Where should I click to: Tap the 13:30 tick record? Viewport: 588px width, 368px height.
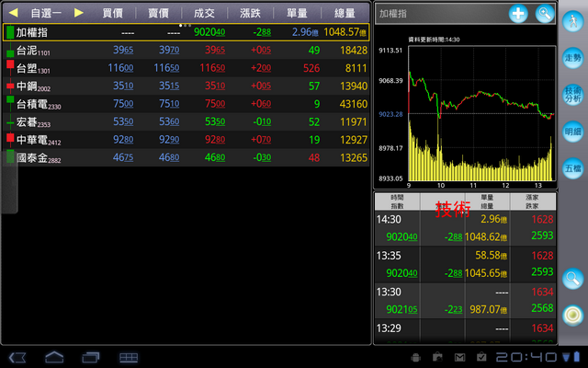(x=465, y=301)
